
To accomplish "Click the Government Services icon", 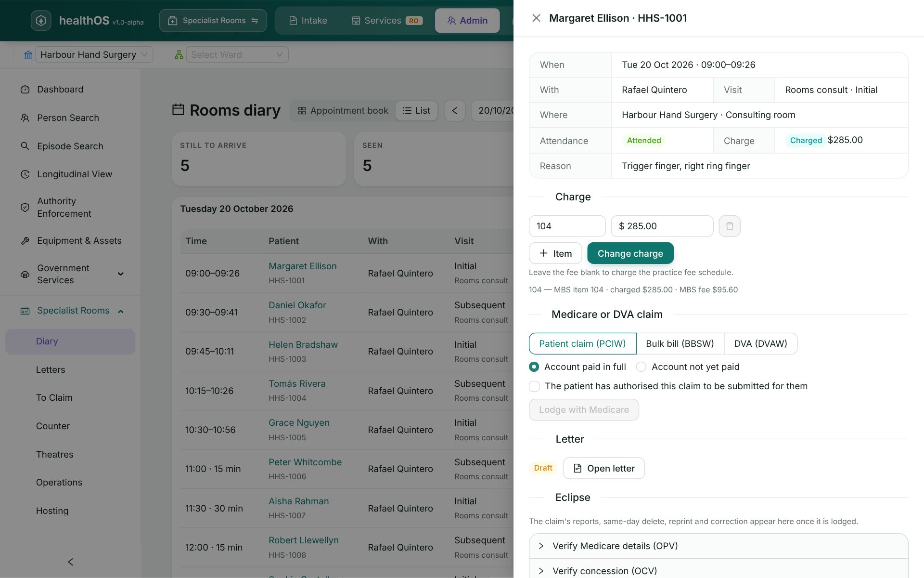I will pos(25,274).
